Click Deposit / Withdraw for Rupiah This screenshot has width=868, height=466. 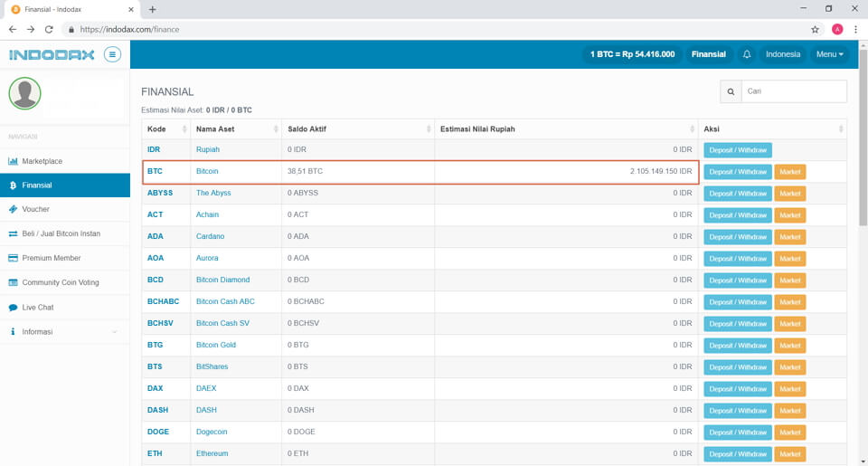[738, 150]
